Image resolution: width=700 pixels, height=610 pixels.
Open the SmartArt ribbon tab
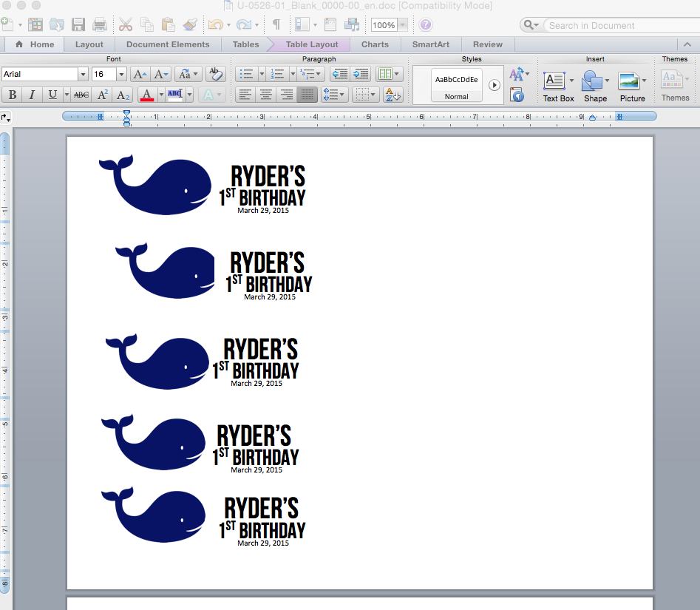tap(431, 44)
